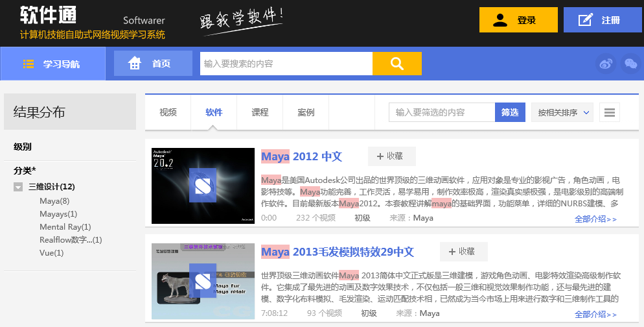Collapse the 三维设计(12) category expander
644x327 pixels.
click(x=18, y=187)
